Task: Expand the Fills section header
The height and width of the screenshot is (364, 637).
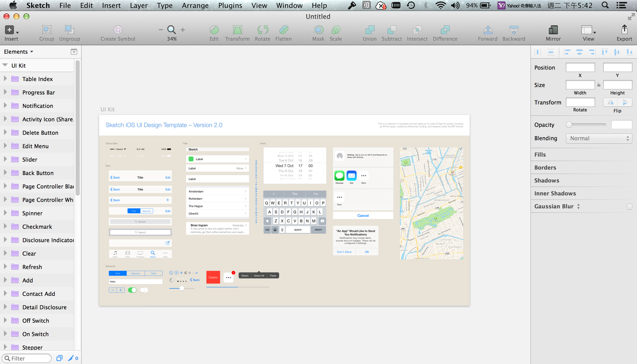Action: pos(583,154)
